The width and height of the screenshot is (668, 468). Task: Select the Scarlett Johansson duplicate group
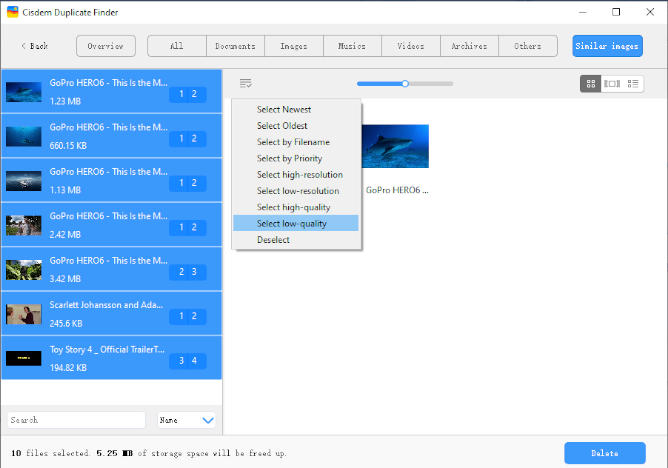click(x=111, y=314)
